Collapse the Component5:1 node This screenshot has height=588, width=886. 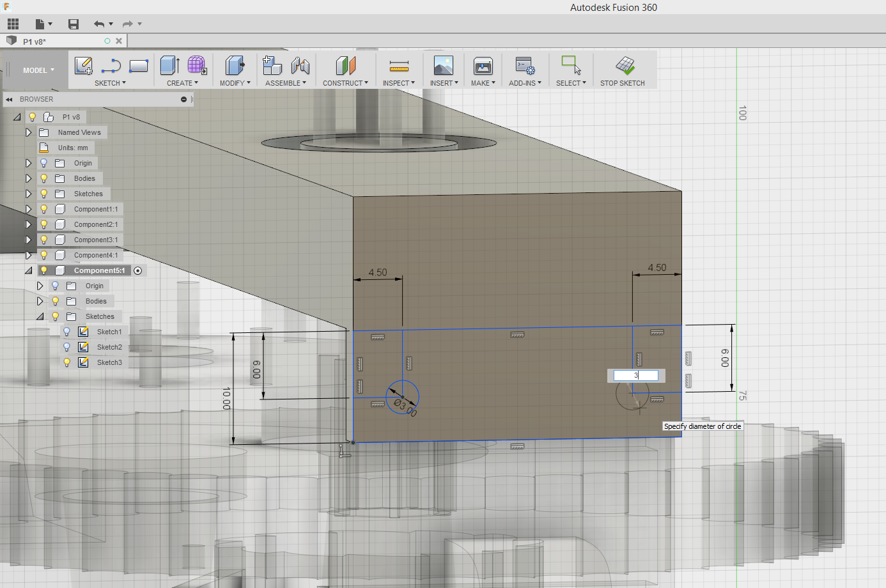[28, 270]
